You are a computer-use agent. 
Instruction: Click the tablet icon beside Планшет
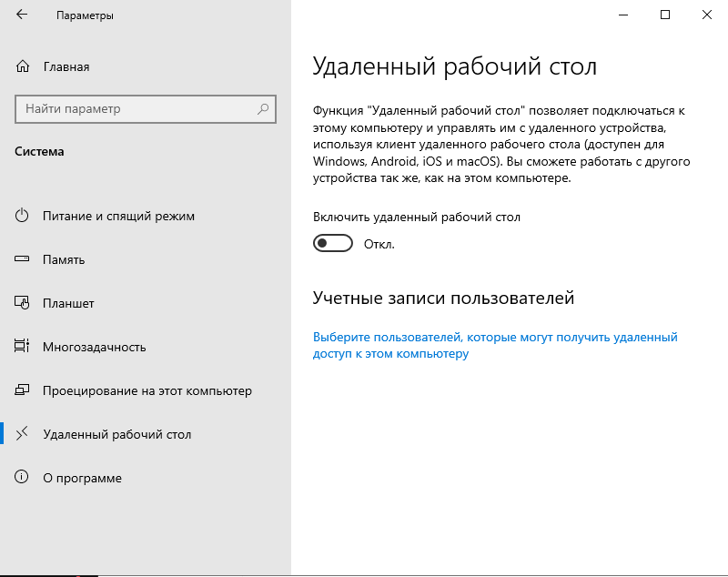pyautogui.click(x=21, y=303)
